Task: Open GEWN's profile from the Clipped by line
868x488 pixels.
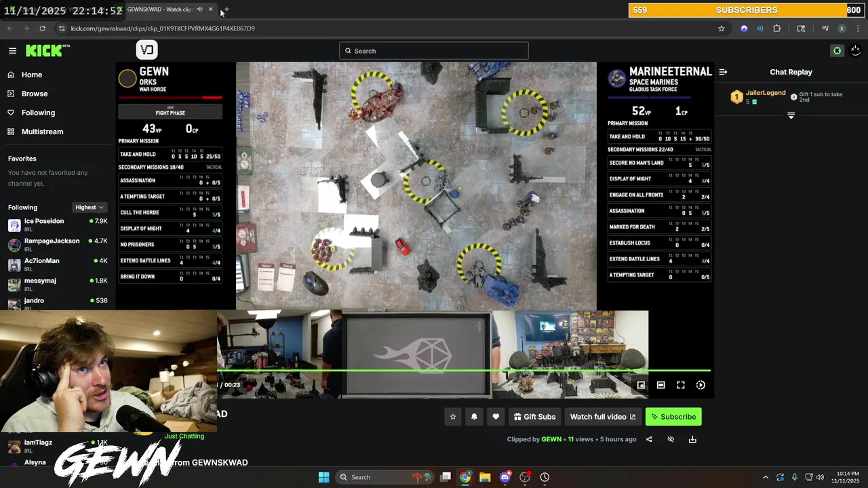Action: pyautogui.click(x=551, y=439)
